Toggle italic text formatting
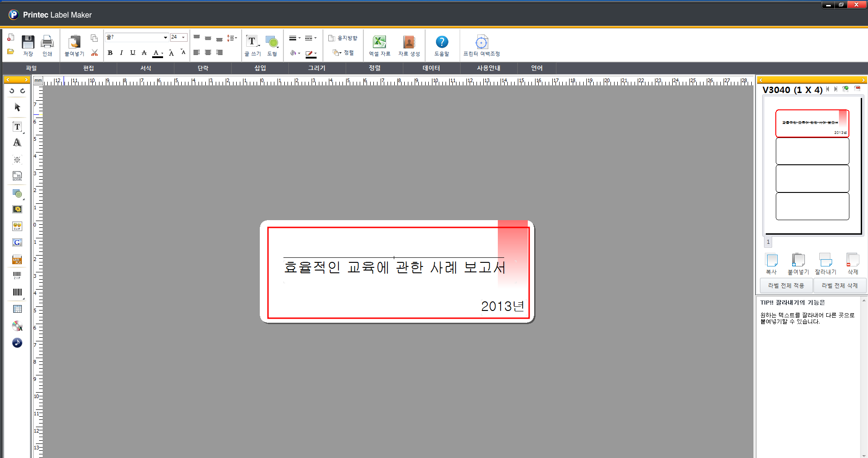Image resolution: width=868 pixels, height=458 pixels. coord(121,53)
